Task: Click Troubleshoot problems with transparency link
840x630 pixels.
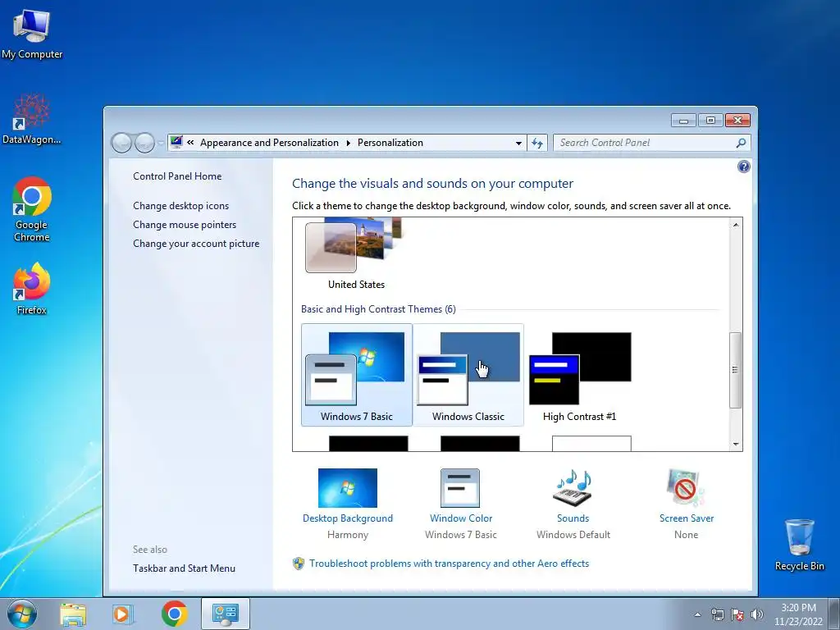Action: [x=449, y=564]
